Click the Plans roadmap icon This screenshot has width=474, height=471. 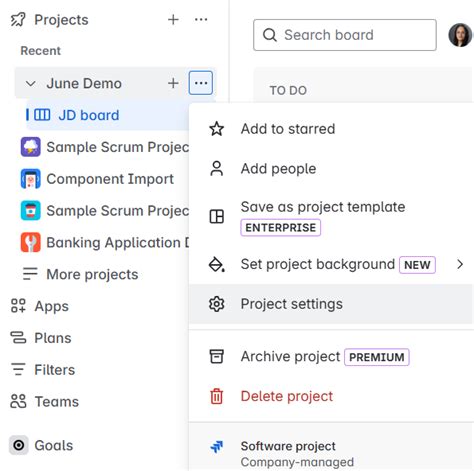coord(18,337)
